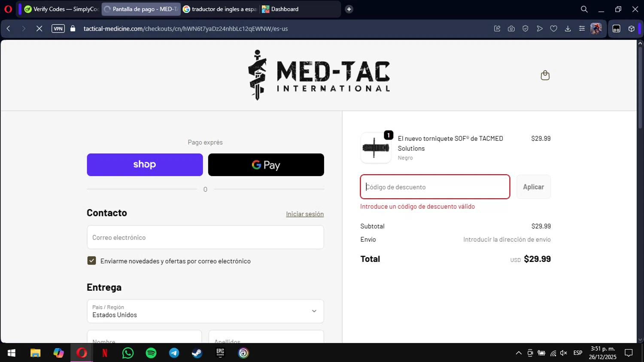Image resolution: width=644 pixels, height=362 pixels.
Task: Open the ESP language indicator
Action: (x=578, y=353)
